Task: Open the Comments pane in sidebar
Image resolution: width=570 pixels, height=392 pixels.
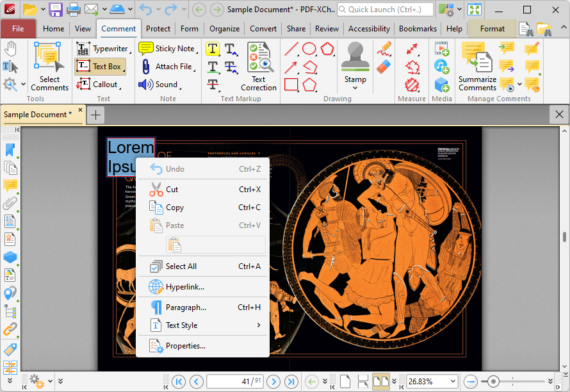Action: [10, 186]
